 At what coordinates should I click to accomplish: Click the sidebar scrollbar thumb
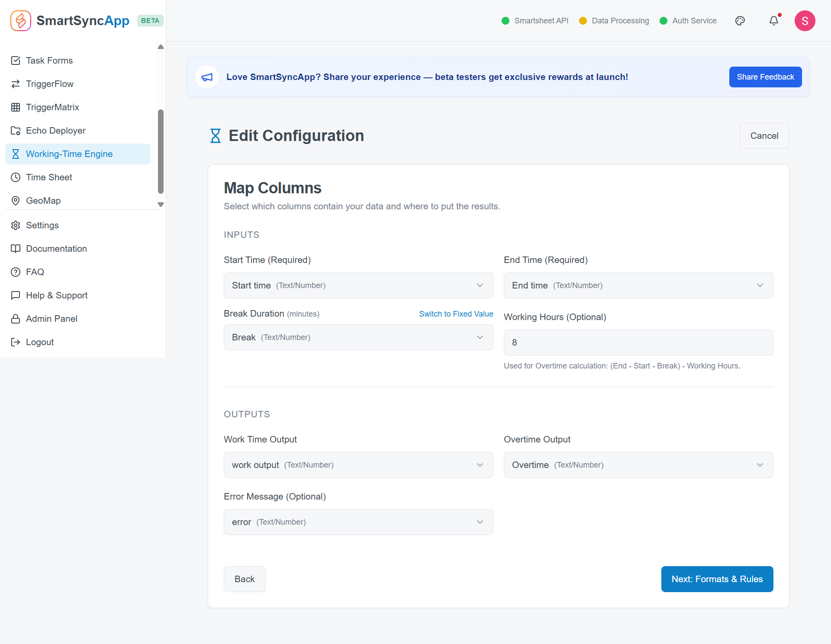(x=161, y=151)
